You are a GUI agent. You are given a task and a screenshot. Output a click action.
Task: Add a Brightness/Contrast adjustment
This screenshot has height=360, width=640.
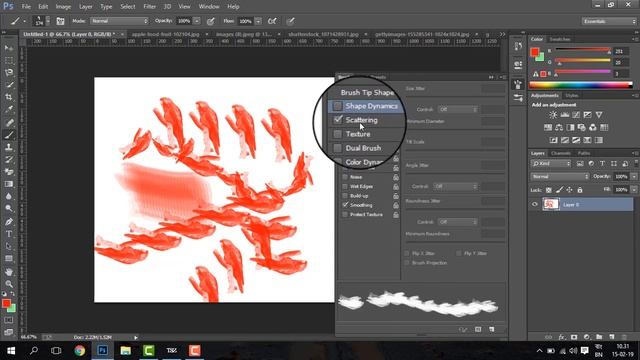pyautogui.click(x=553, y=115)
